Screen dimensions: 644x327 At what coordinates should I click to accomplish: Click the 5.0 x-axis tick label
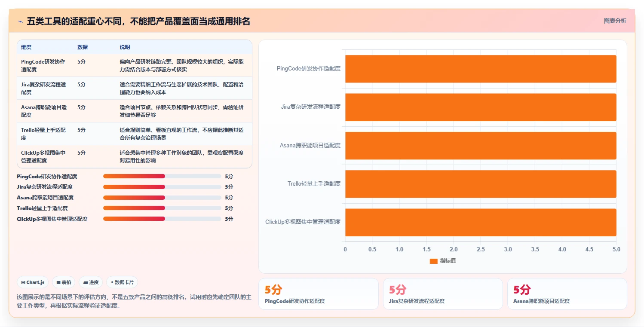click(616, 250)
